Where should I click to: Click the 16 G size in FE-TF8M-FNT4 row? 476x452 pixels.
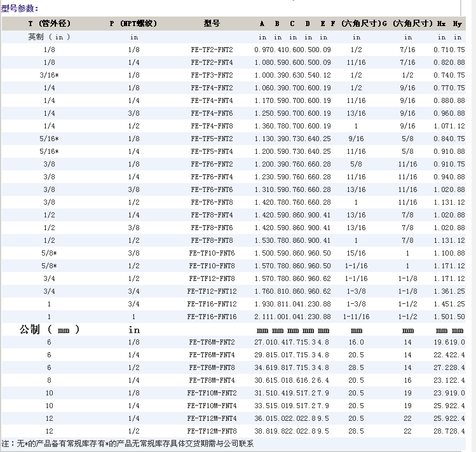[408, 381]
